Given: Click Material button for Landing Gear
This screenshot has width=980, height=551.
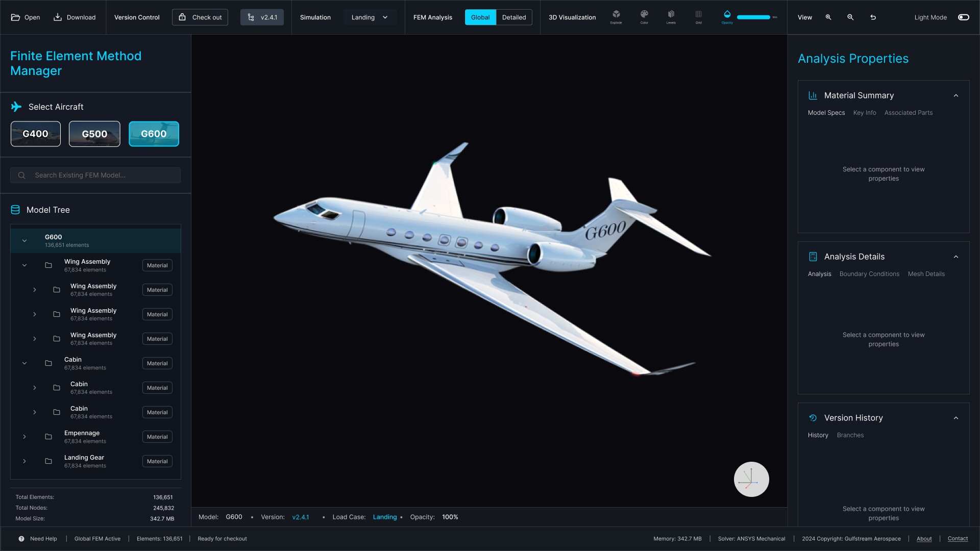Looking at the screenshot, I should tap(157, 461).
